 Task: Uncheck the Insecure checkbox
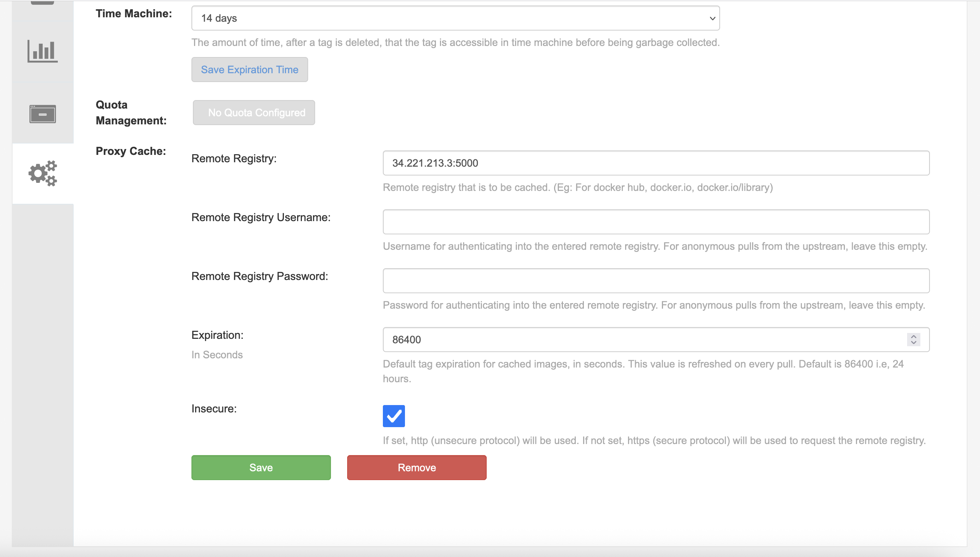(x=394, y=416)
